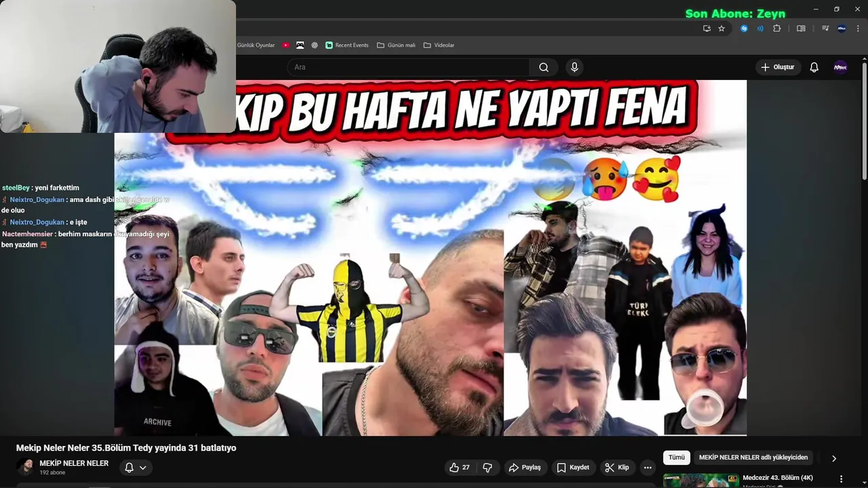Open the Günün malı bookmark folder
This screenshot has height=488, width=868.
[396, 45]
